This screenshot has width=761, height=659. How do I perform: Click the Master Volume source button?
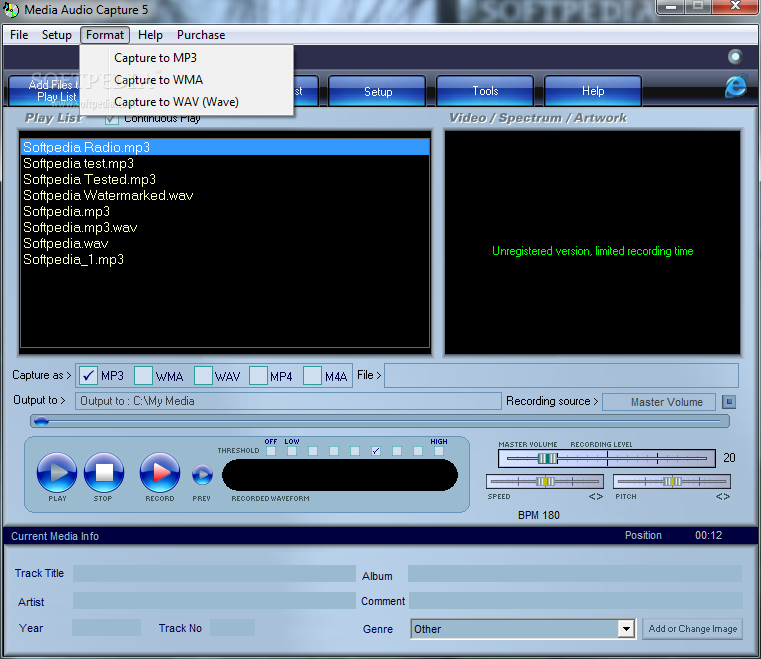(x=659, y=402)
